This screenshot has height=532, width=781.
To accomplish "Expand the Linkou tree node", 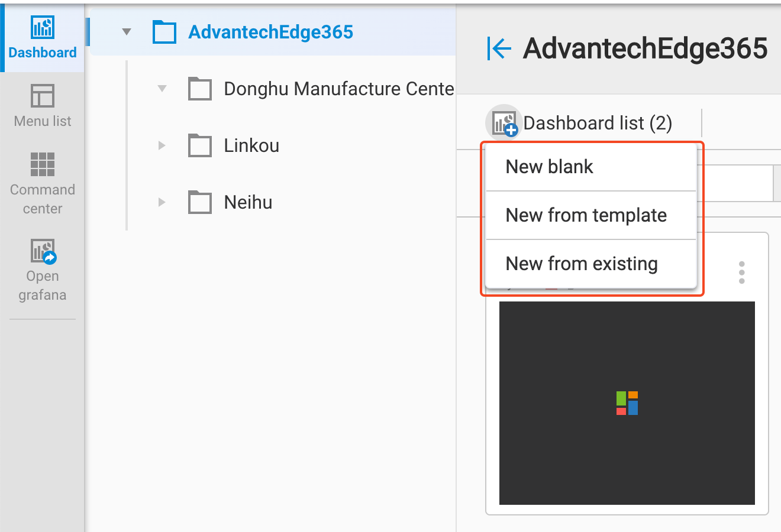I will click(162, 145).
